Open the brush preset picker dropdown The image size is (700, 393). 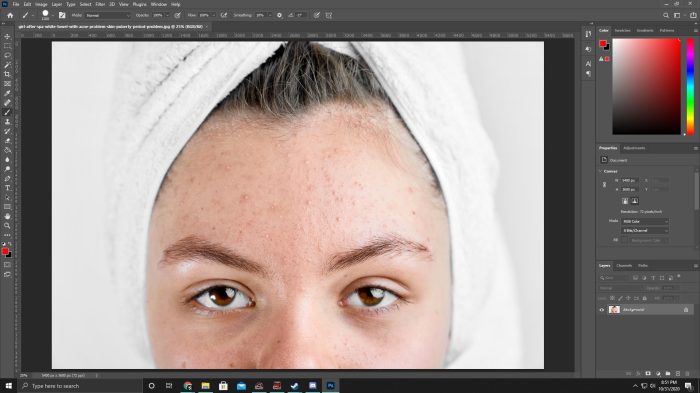[53, 16]
